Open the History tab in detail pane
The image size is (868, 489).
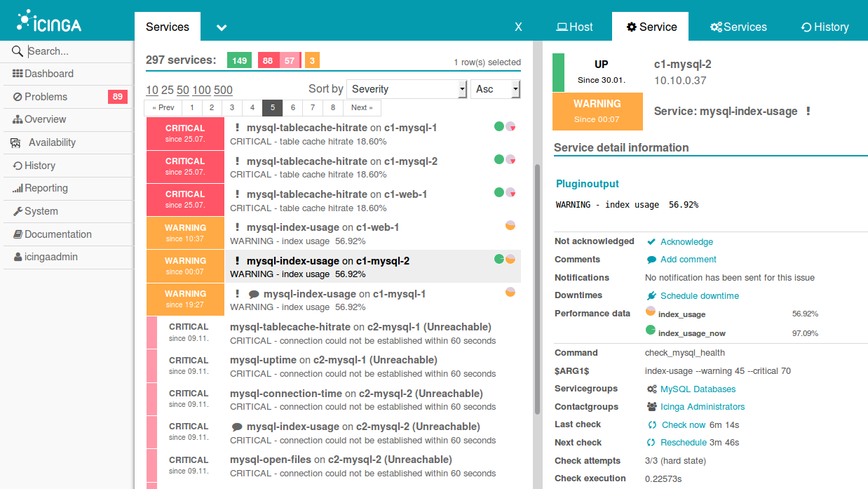pyautogui.click(x=825, y=27)
